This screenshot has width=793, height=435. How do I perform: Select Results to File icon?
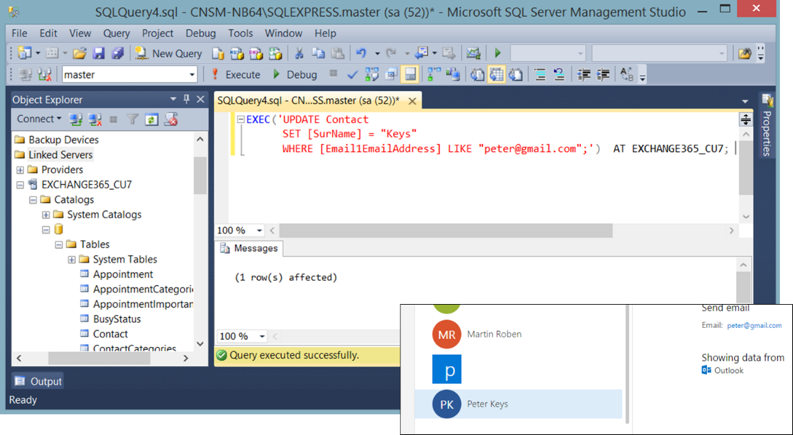point(515,75)
